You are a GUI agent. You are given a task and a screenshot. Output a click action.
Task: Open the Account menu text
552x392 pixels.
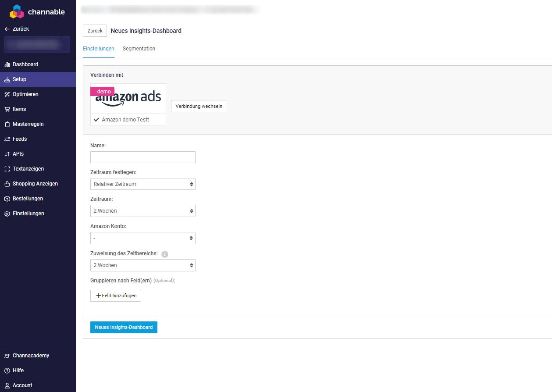[22, 385]
